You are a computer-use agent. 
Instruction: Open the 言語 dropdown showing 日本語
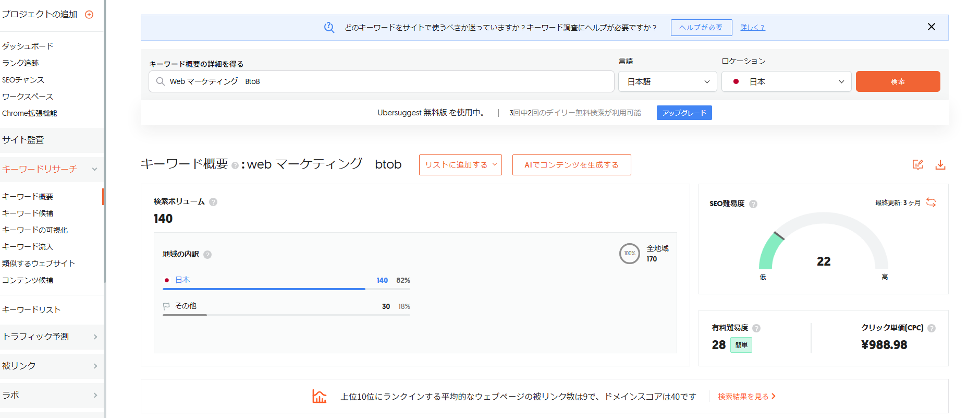667,82
